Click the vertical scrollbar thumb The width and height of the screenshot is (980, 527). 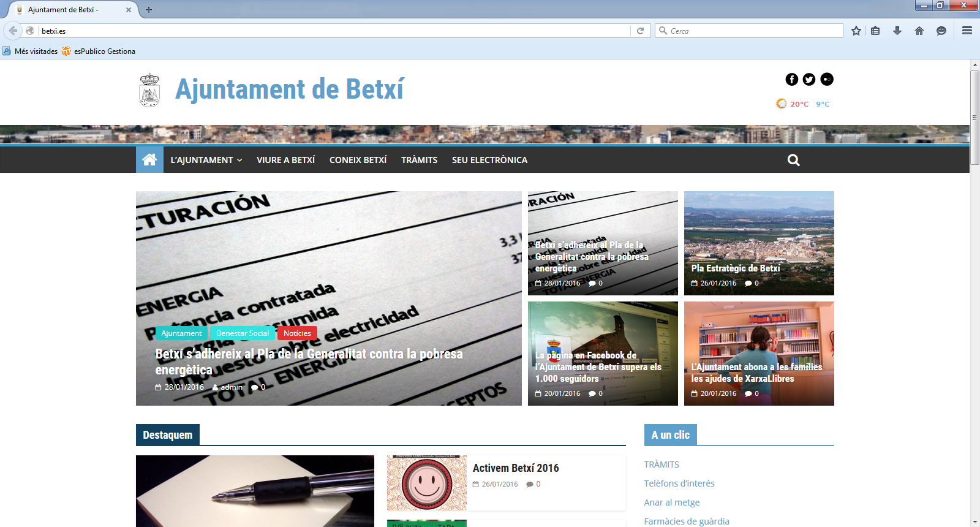[x=974, y=118]
